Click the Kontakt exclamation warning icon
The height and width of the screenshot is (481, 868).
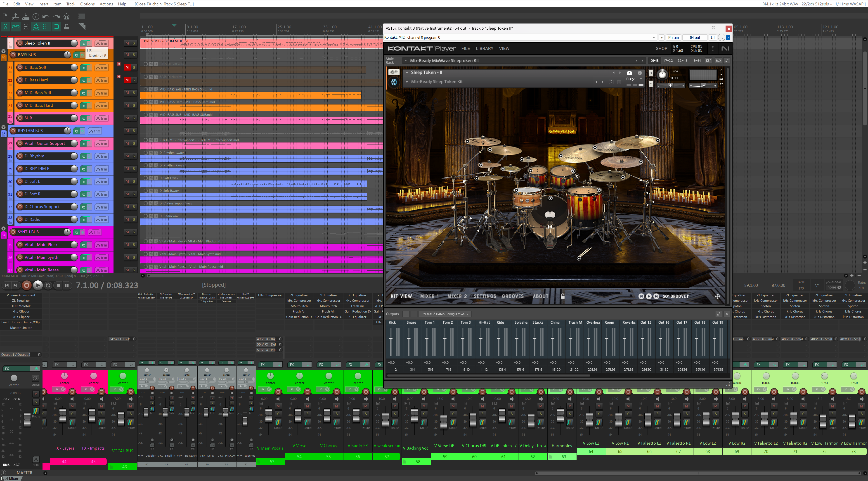713,48
